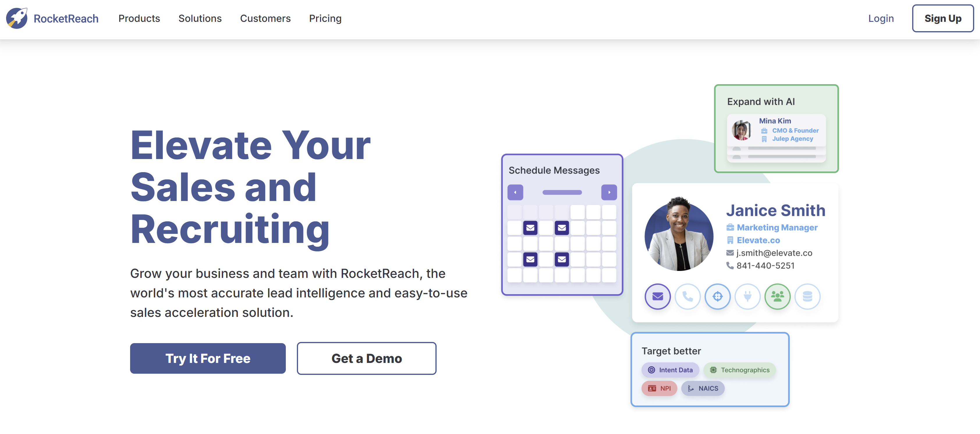980x434 pixels.
Task: Click the Schedule Messages heading
Action: tap(554, 170)
